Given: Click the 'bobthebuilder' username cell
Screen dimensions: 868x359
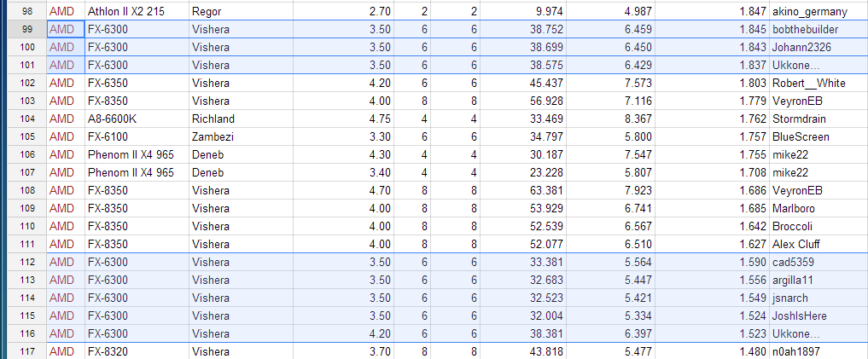Looking at the screenshot, I should [818, 29].
